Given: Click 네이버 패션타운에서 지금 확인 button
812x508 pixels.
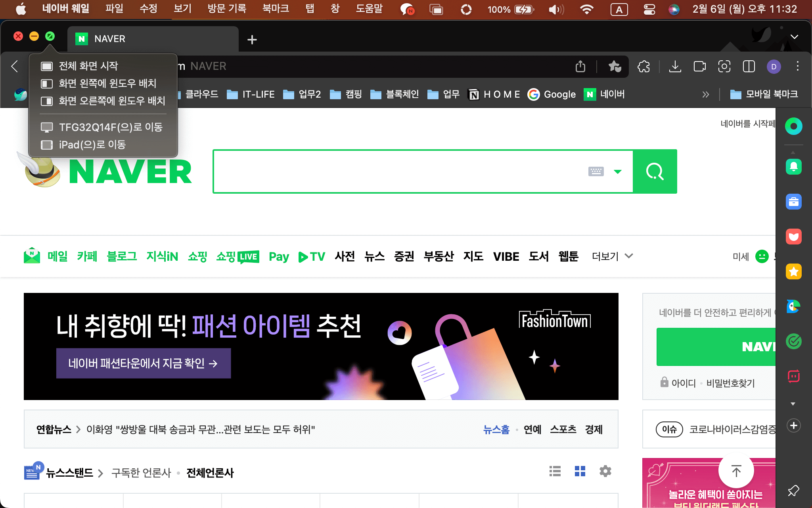Looking at the screenshot, I should 143,363.
